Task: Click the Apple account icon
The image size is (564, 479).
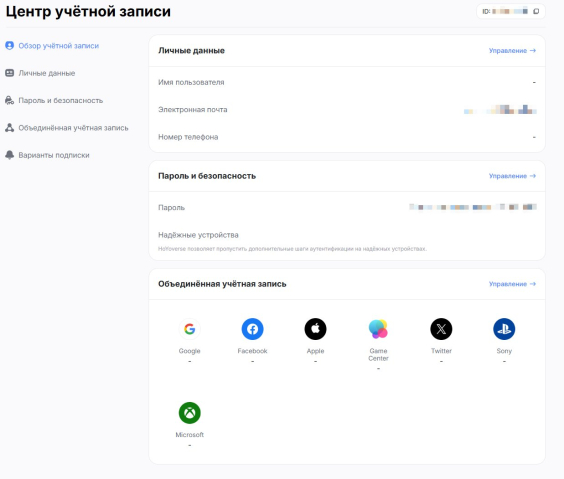Action: [x=315, y=329]
